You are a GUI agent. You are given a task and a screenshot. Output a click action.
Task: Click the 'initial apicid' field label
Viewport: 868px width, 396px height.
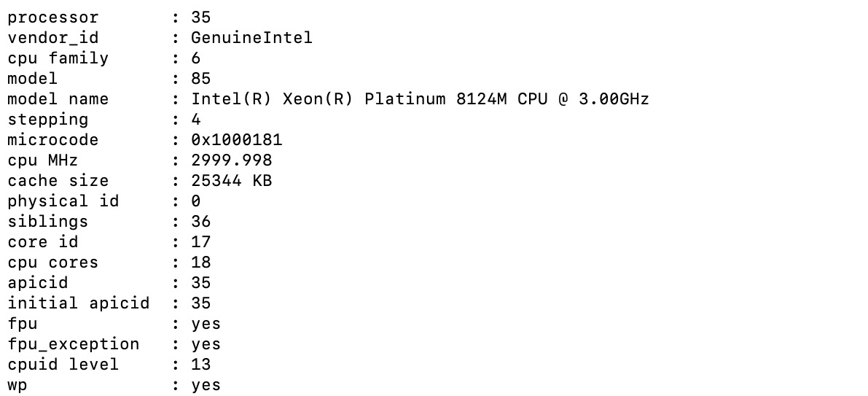(79, 303)
